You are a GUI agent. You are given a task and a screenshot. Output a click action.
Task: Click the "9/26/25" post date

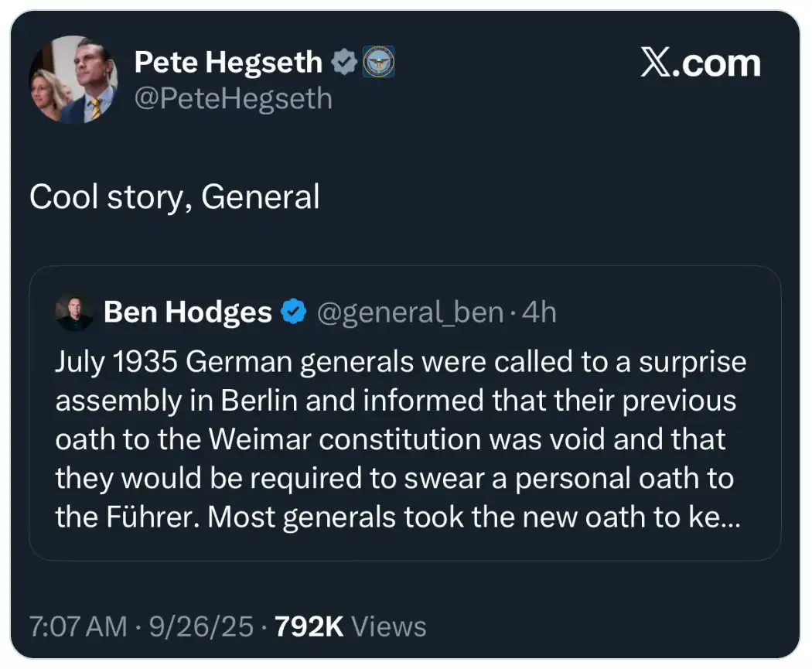(x=203, y=626)
